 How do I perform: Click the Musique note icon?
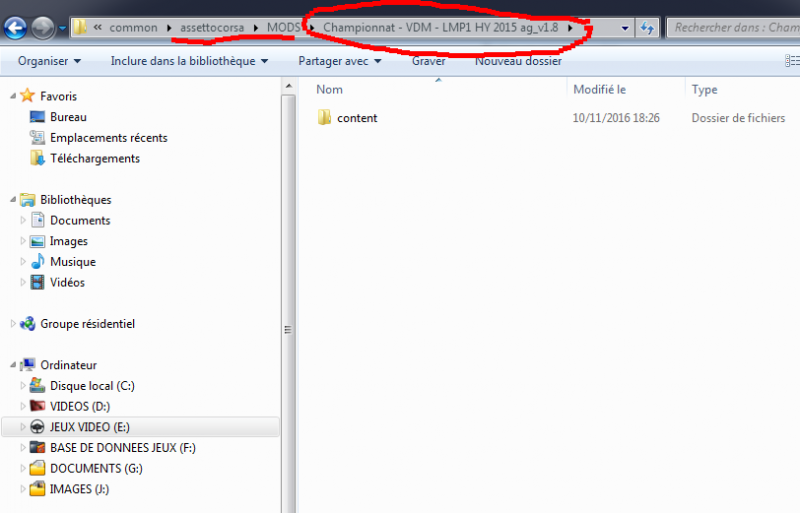37,261
